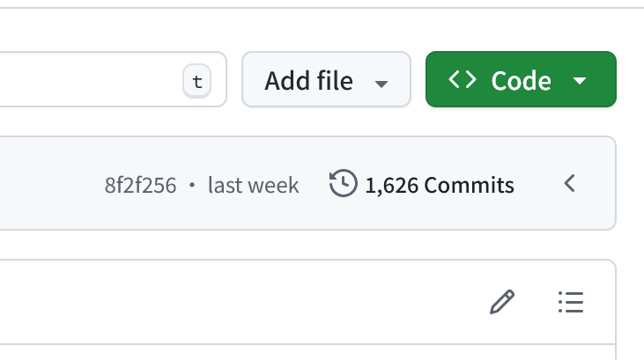Click the Add file text label
Screen dimensions: 644x360
pos(309,80)
